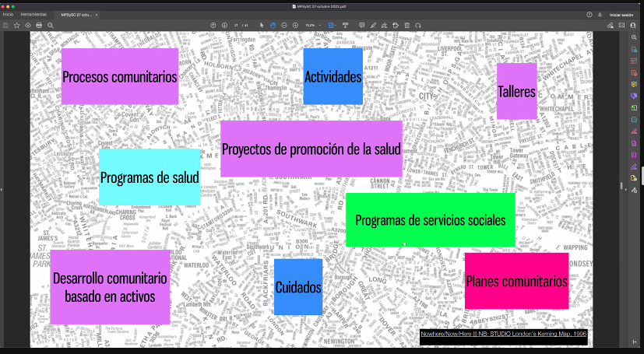Zoom out with the minus circle icon
This screenshot has height=354, width=644.
pyautogui.click(x=283, y=26)
